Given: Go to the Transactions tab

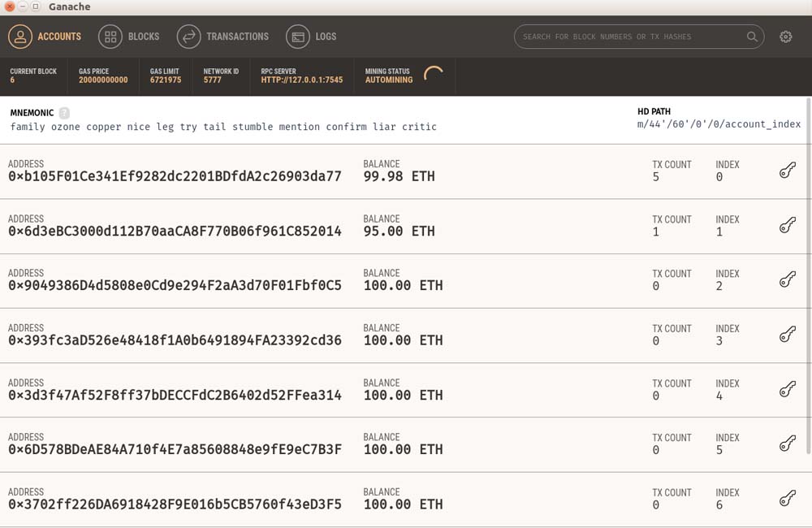Looking at the screenshot, I should [223, 37].
